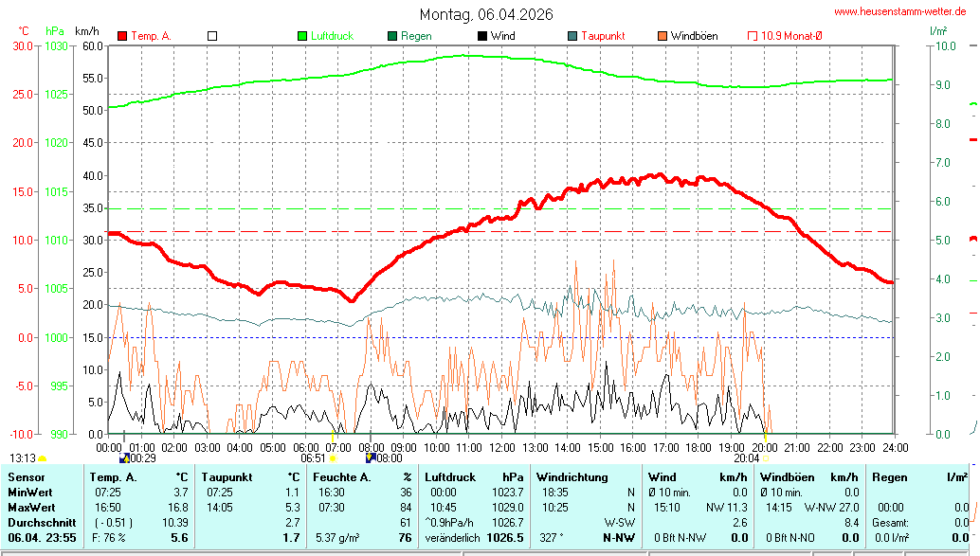Click the orange Windböen legend square
The image size is (980, 556).
(x=662, y=36)
